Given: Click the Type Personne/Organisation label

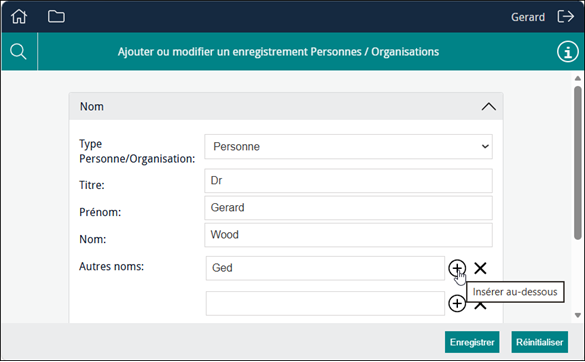Looking at the screenshot, I should click(x=137, y=151).
